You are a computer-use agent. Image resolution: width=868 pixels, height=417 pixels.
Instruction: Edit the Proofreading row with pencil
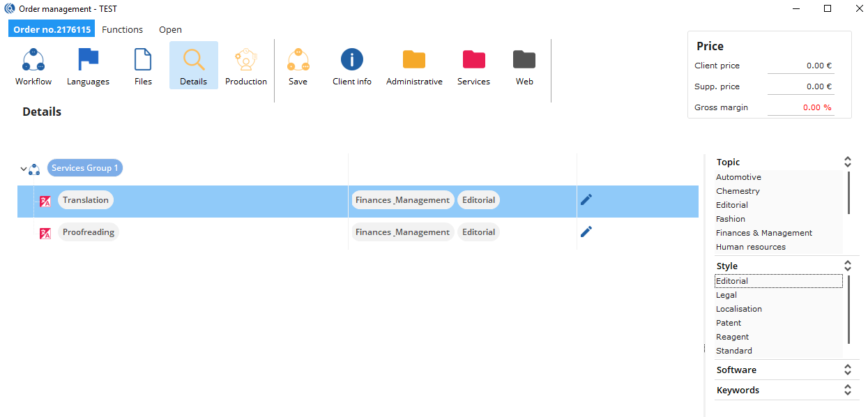586,232
